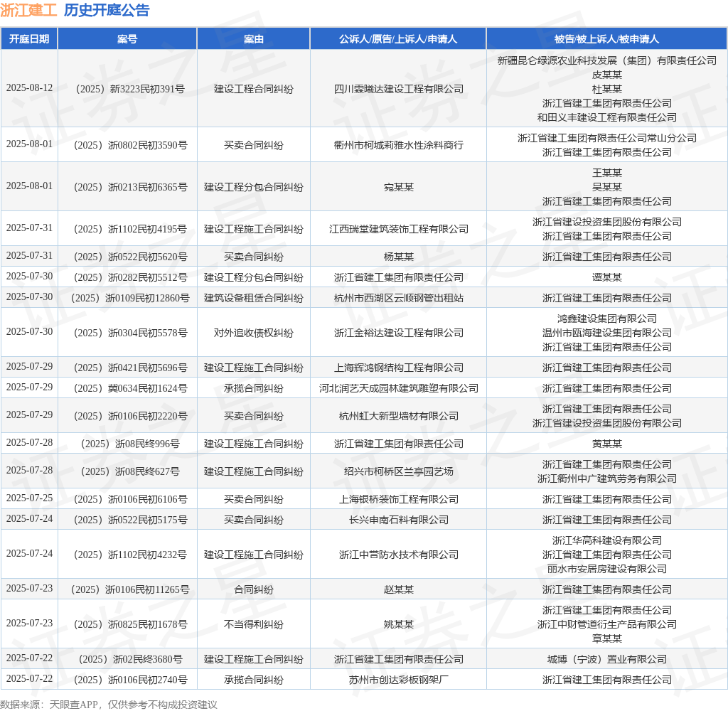Click defendant 浙江华高科建设有限公司
728x711 pixels.
(607, 540)
